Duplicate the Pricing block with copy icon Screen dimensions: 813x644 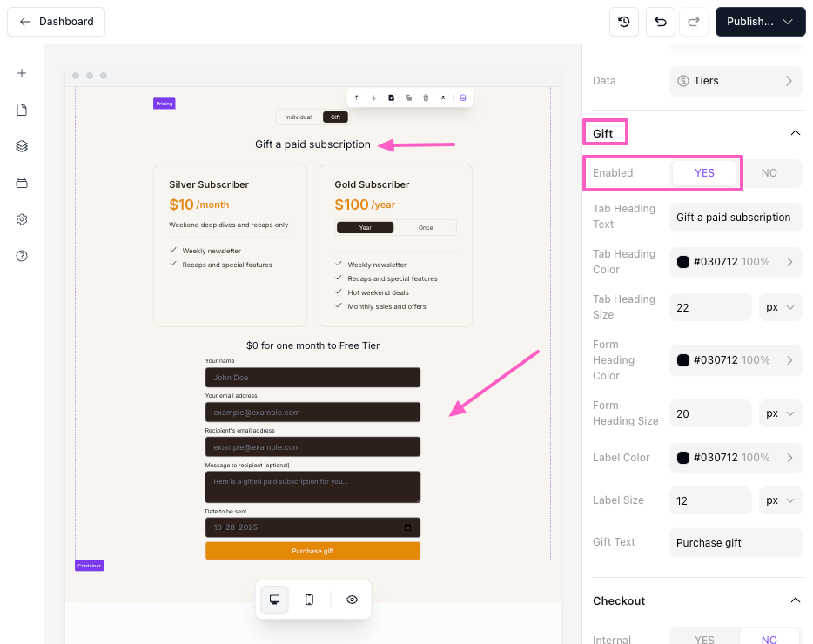click(x=408, y=97)
